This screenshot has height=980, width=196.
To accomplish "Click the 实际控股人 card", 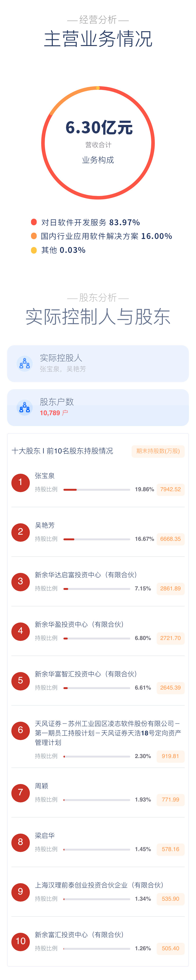I will coord(98,363).
